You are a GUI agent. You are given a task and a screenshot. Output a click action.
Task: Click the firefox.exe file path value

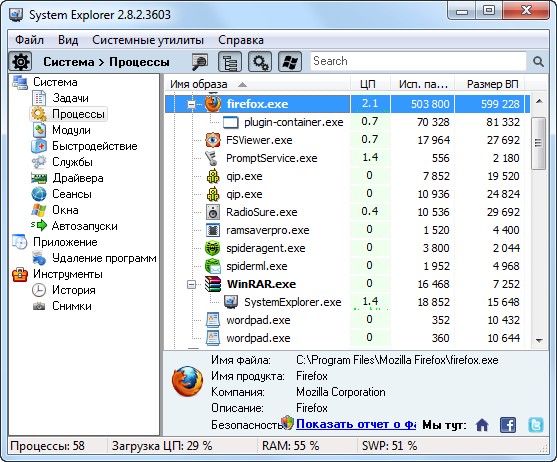(x=397, y=360)
